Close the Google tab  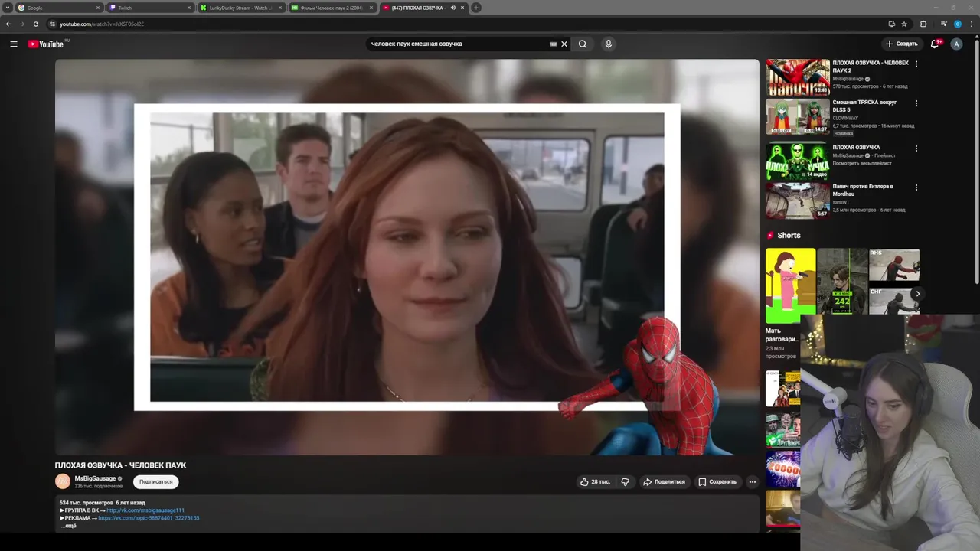(x=98, y=8)
